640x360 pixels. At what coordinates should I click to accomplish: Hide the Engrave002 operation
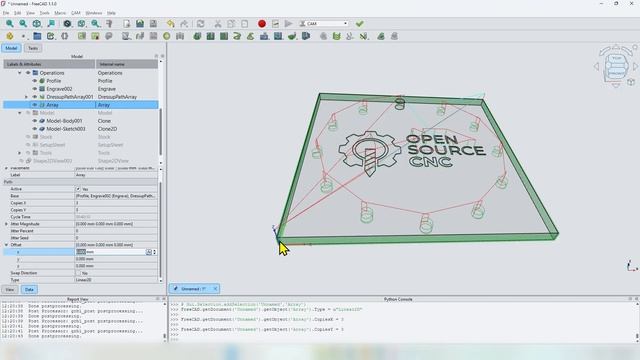click(35, 89)
